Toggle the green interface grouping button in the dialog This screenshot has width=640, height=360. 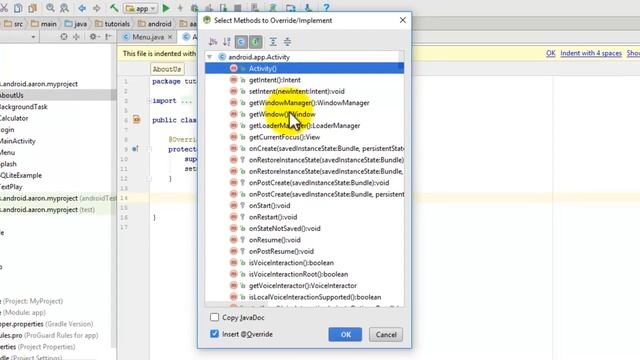pyautogui.click(x=256, y=42)
